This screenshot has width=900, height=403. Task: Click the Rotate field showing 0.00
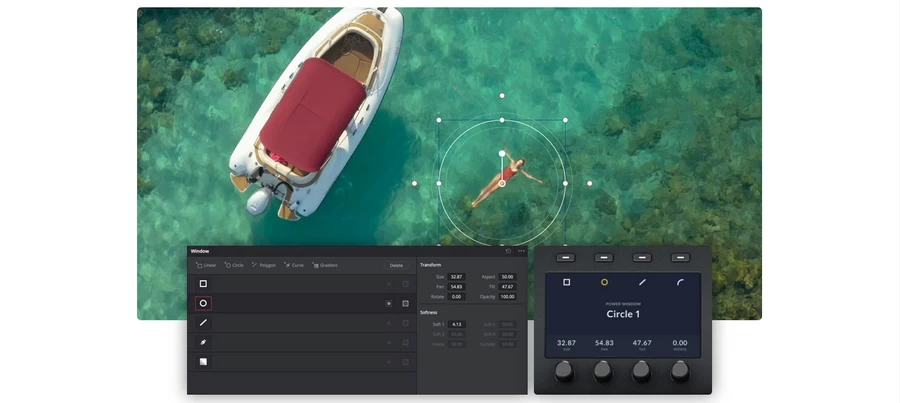coord(456,297)
